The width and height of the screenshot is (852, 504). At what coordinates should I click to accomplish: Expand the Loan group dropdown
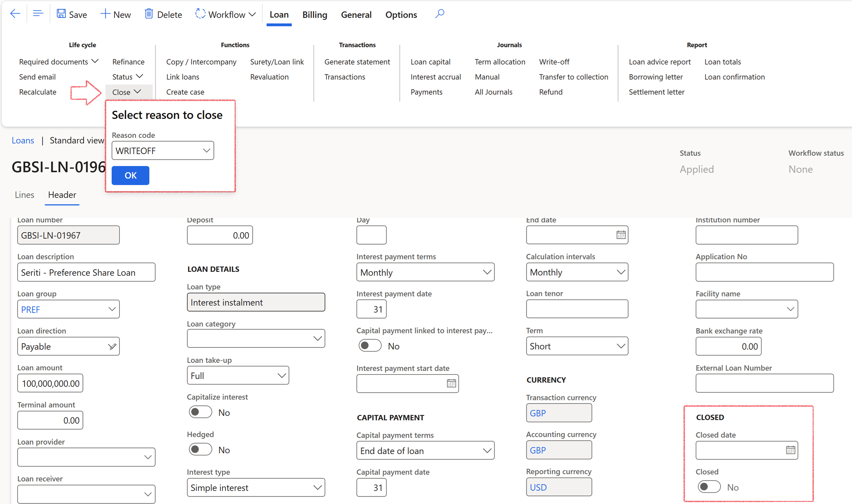coord(112,309)
